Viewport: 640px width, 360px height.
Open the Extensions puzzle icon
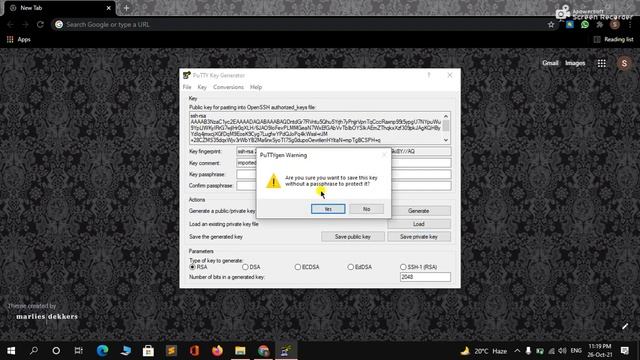[x=600, y=24]
